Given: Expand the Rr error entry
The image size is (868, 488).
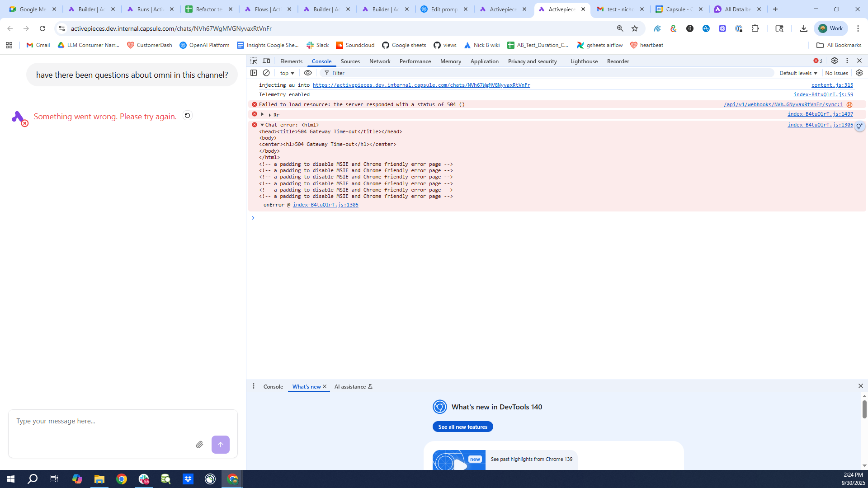Looking at the screenshot, I should (x=263, y=114).
